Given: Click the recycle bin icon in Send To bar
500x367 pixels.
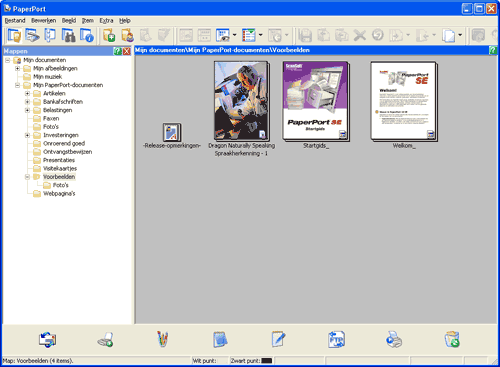Looking at the screenshot, I should 452,339.
